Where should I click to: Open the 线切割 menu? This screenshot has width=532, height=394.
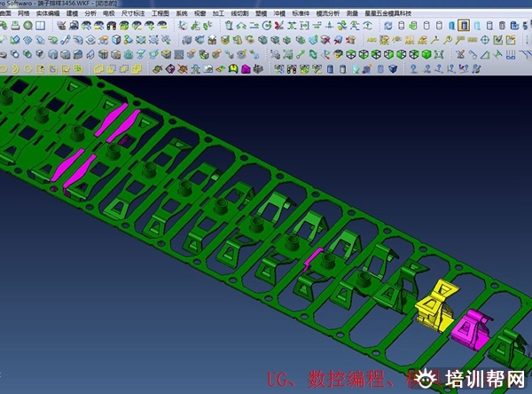239,15
